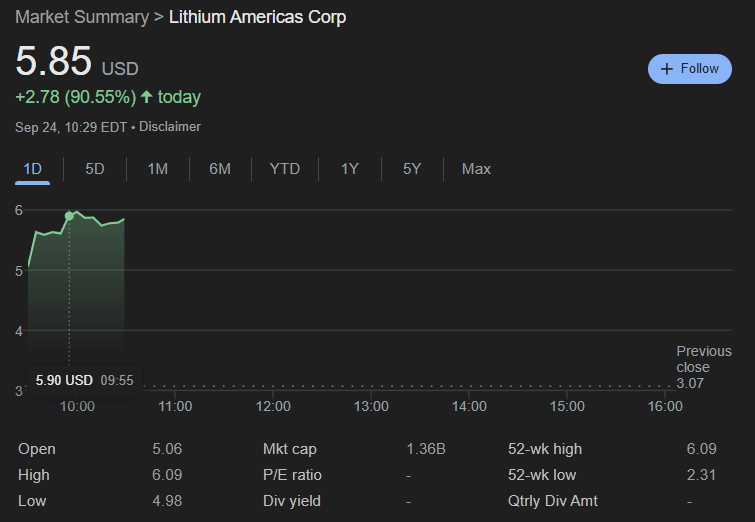Click the green data point on chart
755x522 pixels.
pos(69,216)
